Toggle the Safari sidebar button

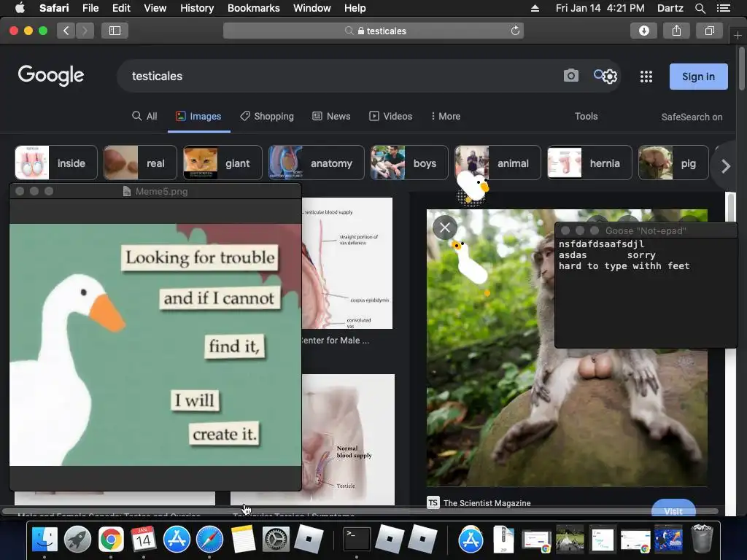(115, 31)
